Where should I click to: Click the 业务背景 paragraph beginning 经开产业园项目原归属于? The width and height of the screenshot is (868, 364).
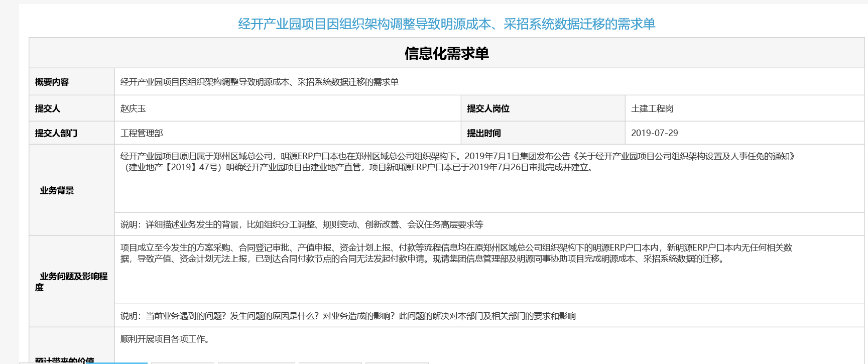pyautogui.click(x=458, y=162)
